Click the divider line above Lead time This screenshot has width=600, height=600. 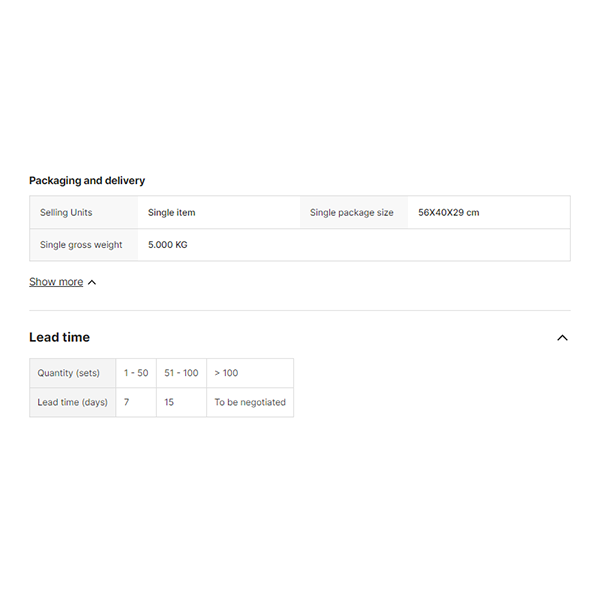[300, 310]
